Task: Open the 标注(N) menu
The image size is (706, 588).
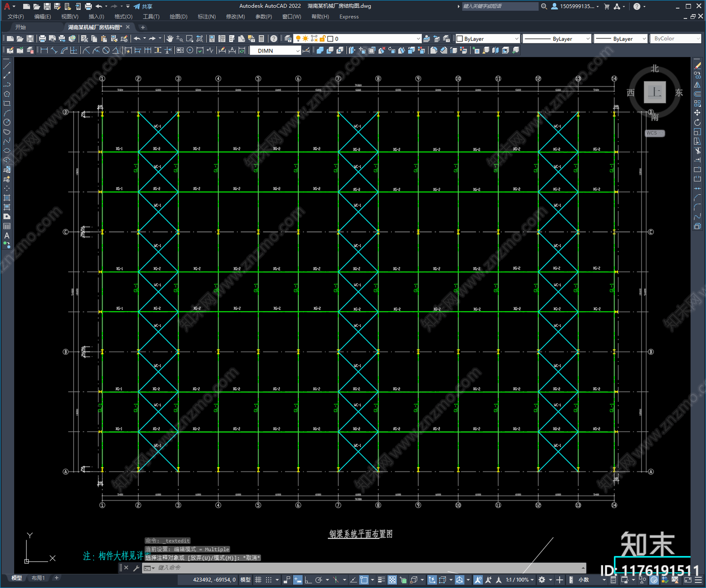Action: point(207,17)
